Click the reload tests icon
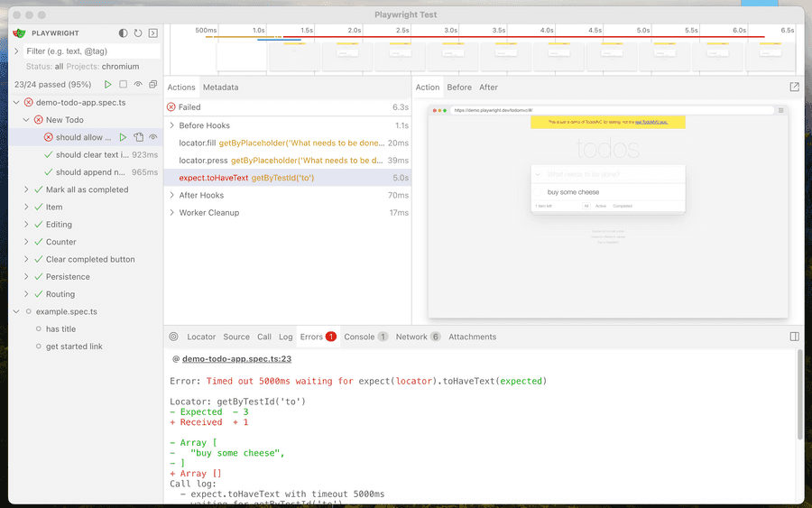This screenshot has height=508, width=812. [138, 33]
